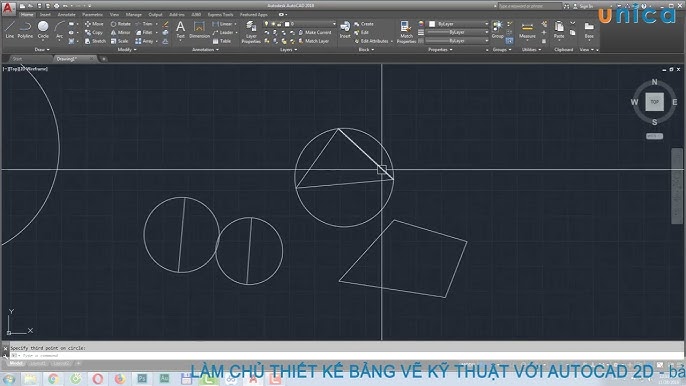
Task: Select the Text annotation tool
Action: [180, 30]
